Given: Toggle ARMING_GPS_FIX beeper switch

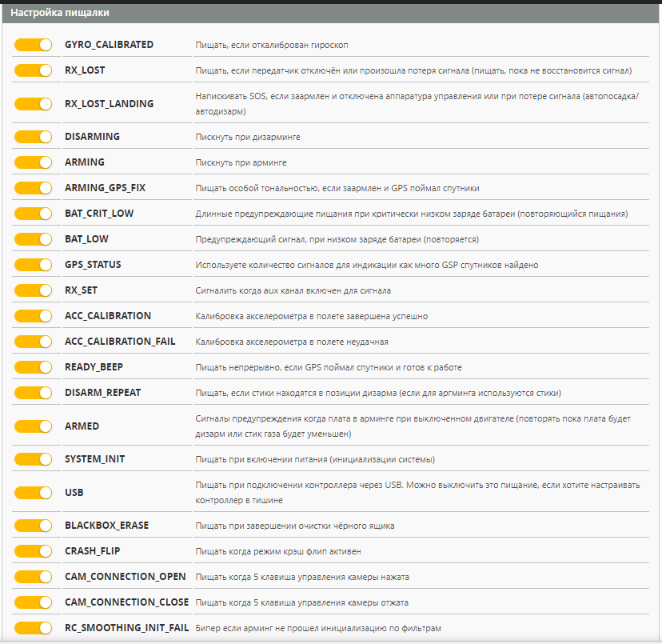Looking at the screenshot, I should (33, 188).
